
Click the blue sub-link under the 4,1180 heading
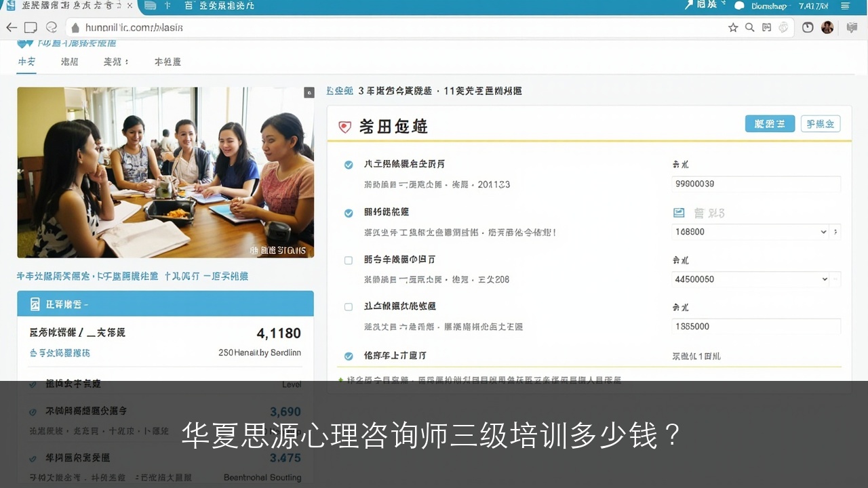[60, 353]
